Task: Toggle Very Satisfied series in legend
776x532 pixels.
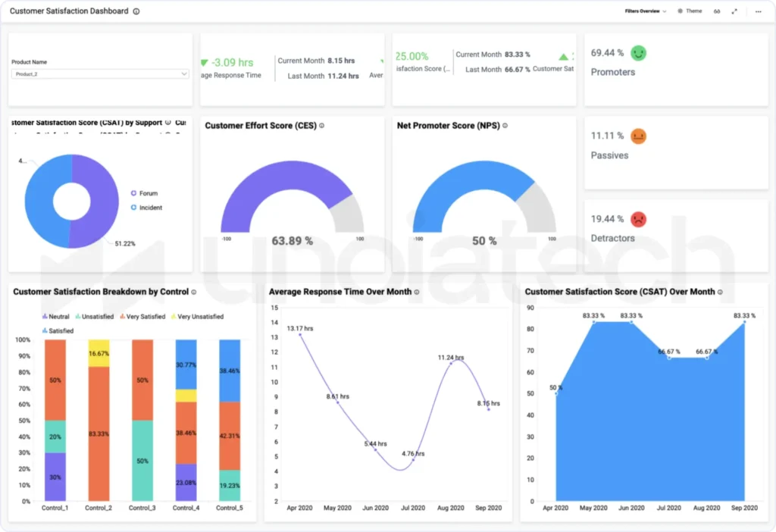Action: coord(142,317)
